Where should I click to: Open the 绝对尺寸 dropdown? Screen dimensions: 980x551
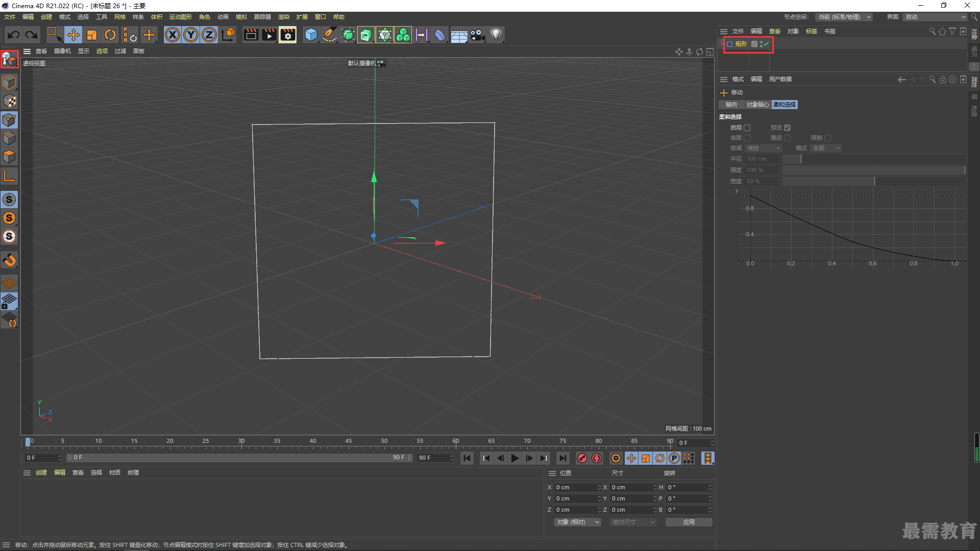633,522
